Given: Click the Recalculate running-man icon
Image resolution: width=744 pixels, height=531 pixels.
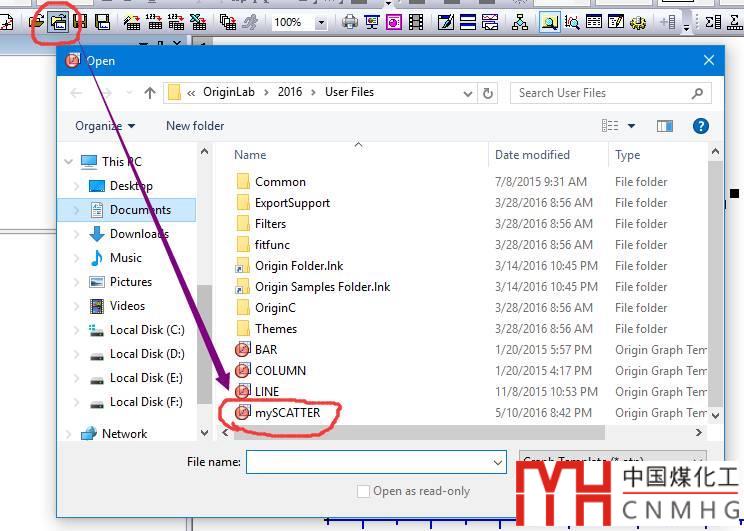Looking at the screenshot, I should click(x=250, y=22).
